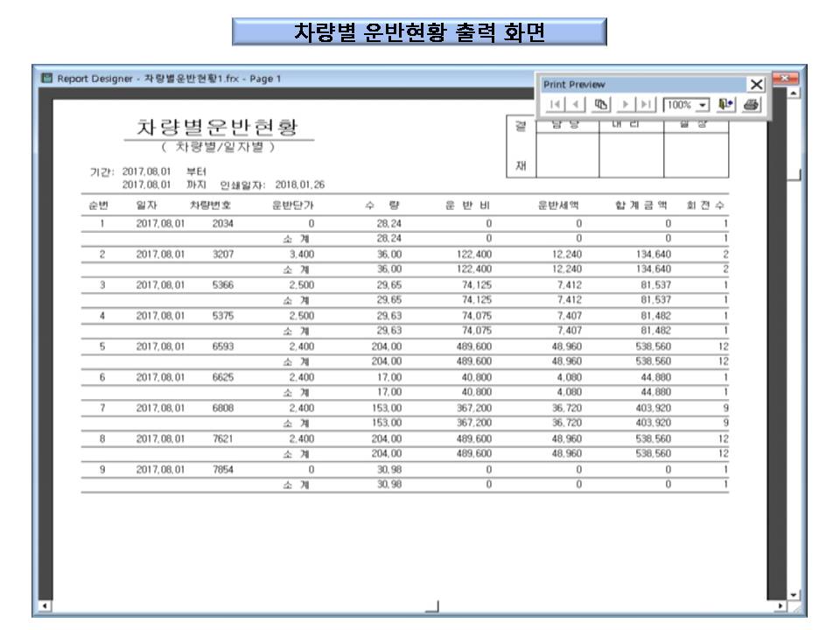Click the 일자 column header
The height and width of the screenshot is (630, 840).
click(x=146, y=205)
